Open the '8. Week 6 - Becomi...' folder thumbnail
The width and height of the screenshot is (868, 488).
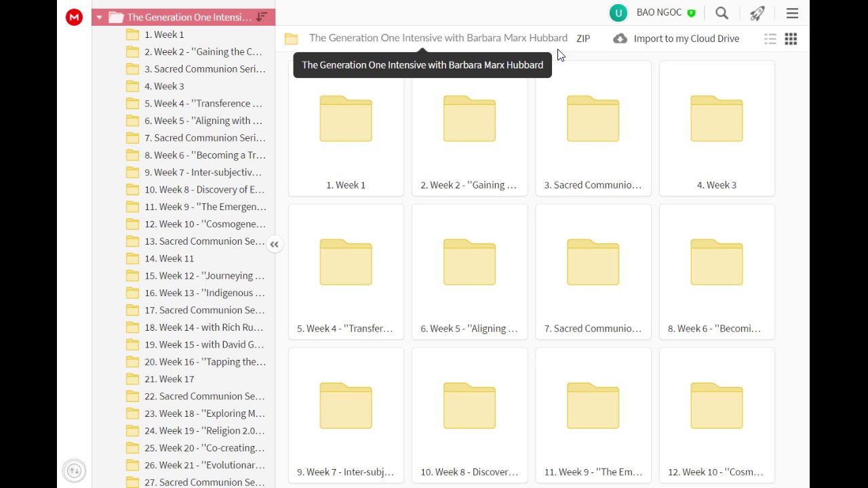(x=717, y=272)
